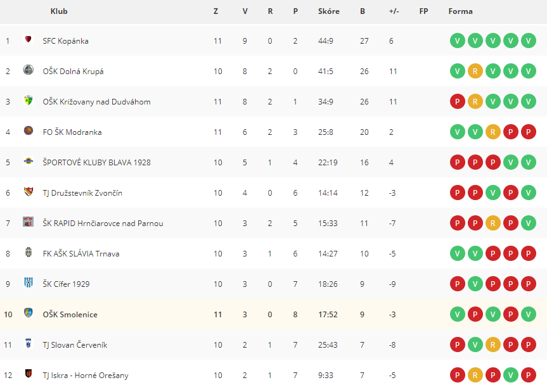This screenshot has width=547, height=392.
Task: Click the OŠK Smolenice club crest
Action: click(29, 313)
